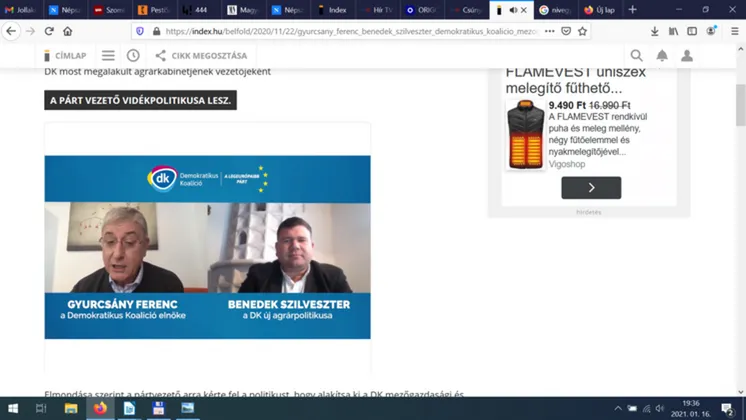The image size is (746, 420).
Task: Open Firefox downloads panel
Action: (655, 31)
